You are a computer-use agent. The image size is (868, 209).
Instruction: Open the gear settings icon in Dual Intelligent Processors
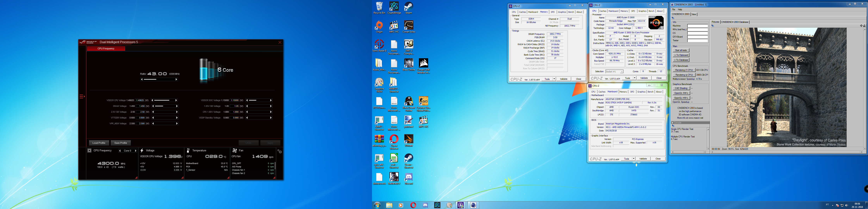(279, 152)
